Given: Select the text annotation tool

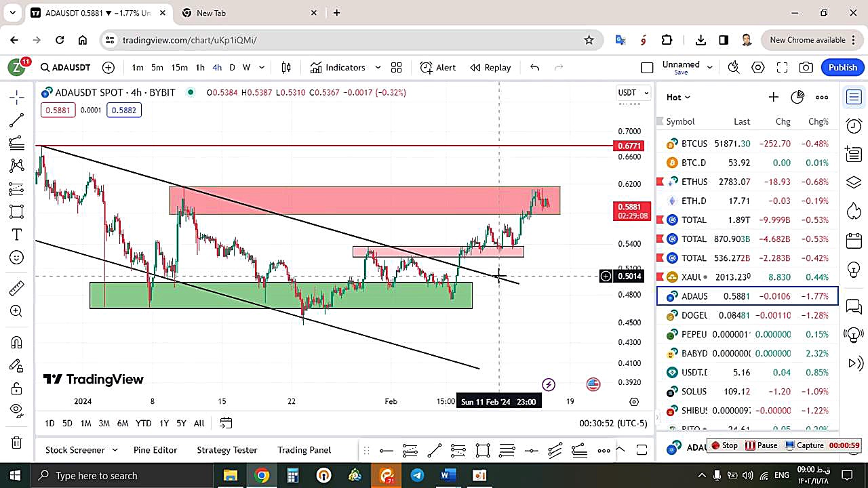Looking at the screenshot, I should pos(17,235).
